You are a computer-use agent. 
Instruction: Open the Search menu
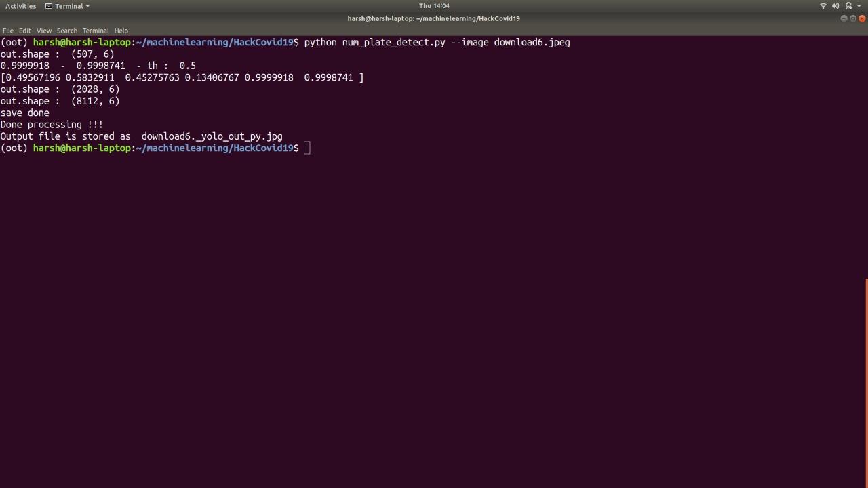pos(66,30)
